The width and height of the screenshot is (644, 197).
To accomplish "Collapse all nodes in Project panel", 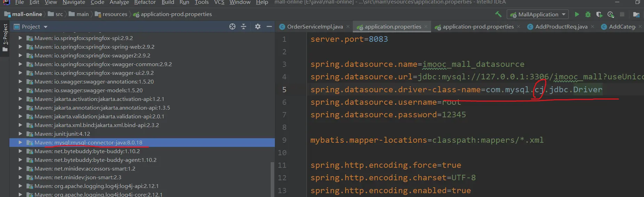I will [x=244, y=26].
